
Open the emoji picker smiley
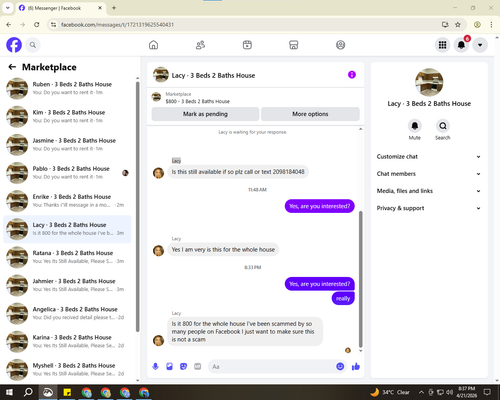tap(340, 366)
